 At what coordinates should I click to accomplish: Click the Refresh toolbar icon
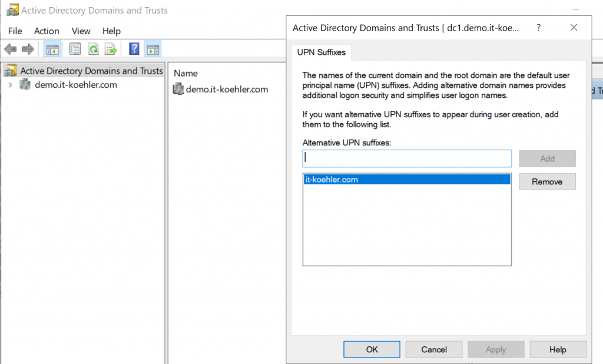pyautogui.click(x=93, y=49)
